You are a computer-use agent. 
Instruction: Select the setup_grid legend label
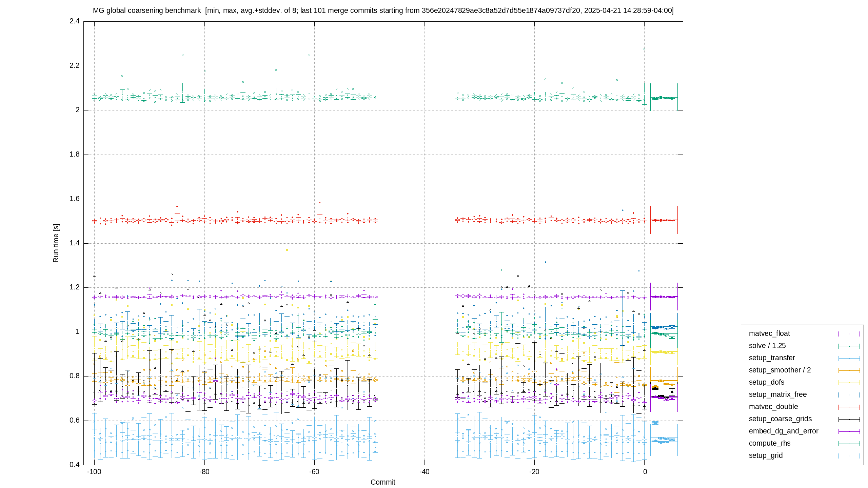pyautogui.click(x=766, y=455)
